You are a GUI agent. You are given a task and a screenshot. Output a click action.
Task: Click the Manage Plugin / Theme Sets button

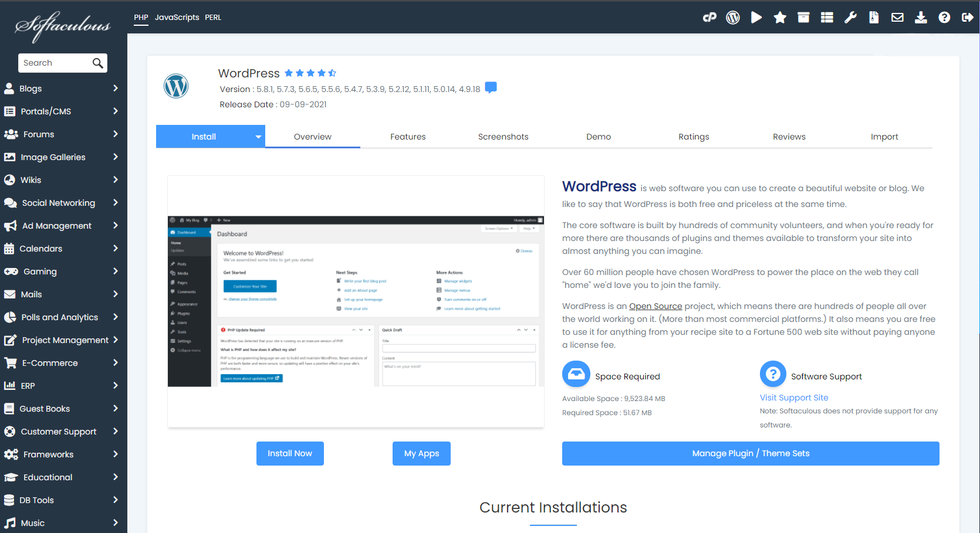[751, 453]
